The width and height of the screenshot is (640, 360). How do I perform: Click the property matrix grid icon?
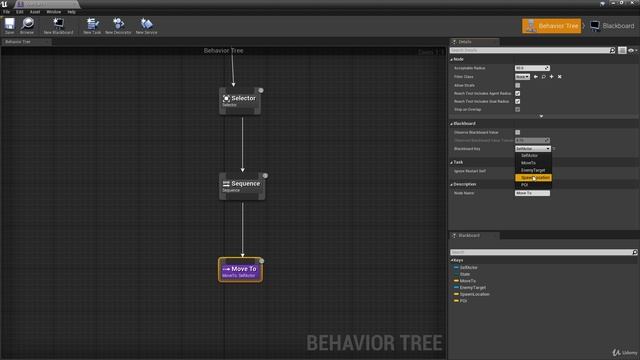pyautogui.click(x=622, y=50)
